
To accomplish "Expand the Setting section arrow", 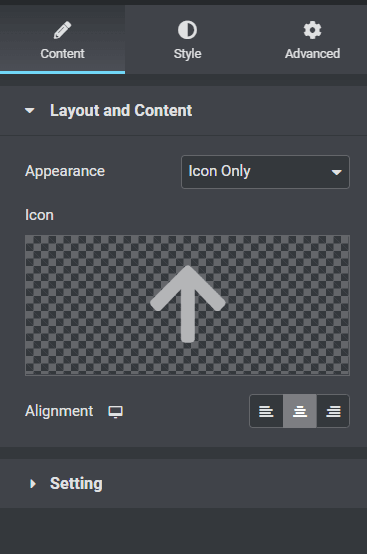I will point(33,484).
